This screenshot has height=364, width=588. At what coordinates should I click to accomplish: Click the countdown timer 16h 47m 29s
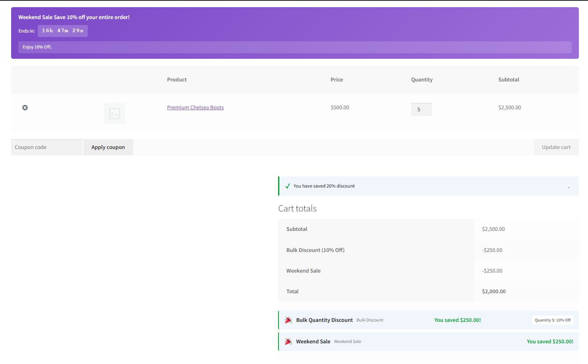click(x=63, y=31)
